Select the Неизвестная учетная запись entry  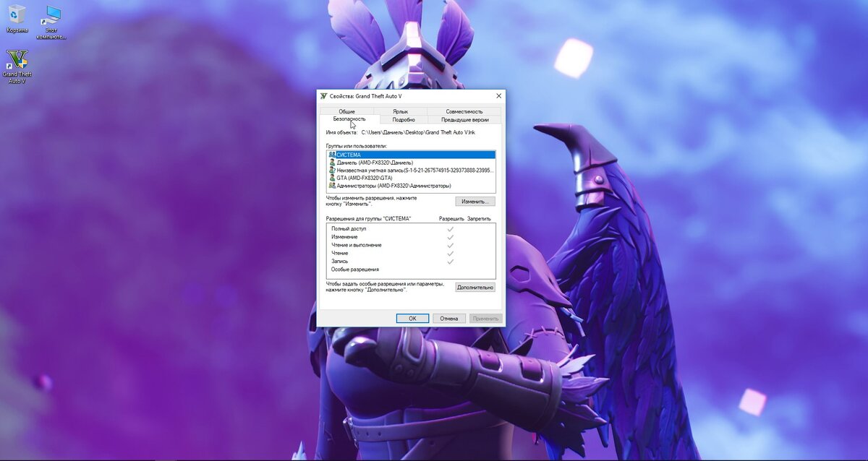[411, 171]
